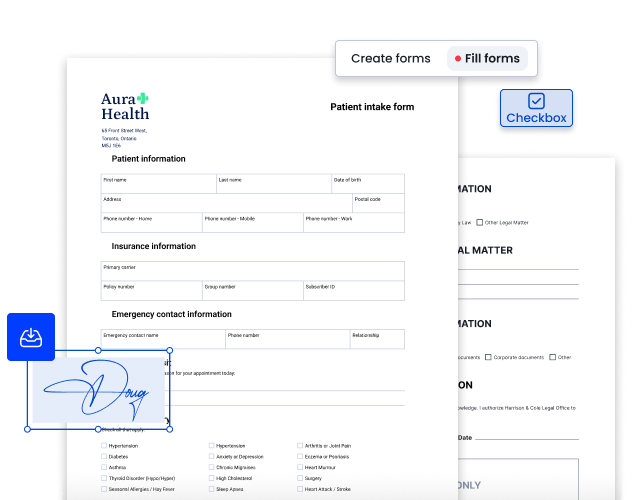638x500 pixels.
Task: Click the Policy number field
Action: pyautogui.click(x=152, y=290)
